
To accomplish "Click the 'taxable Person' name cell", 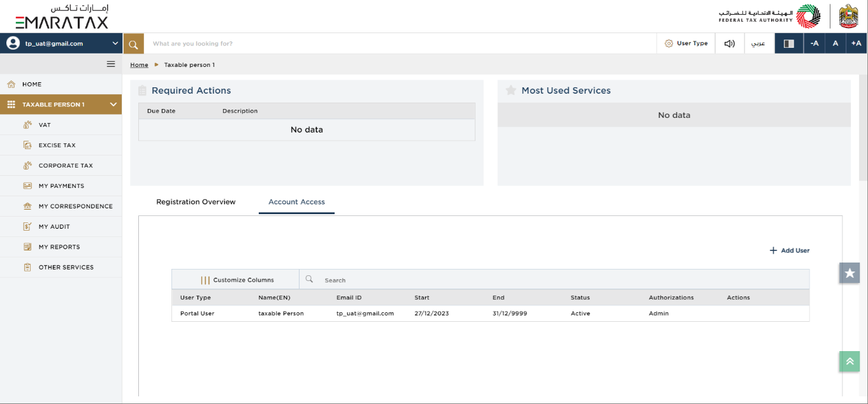I will [x=281, y=314].
